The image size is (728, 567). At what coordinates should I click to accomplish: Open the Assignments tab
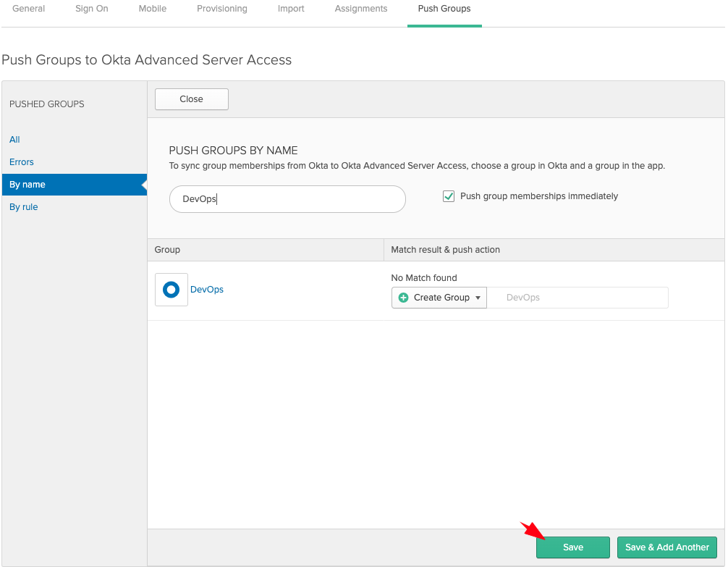coord(360,9)
